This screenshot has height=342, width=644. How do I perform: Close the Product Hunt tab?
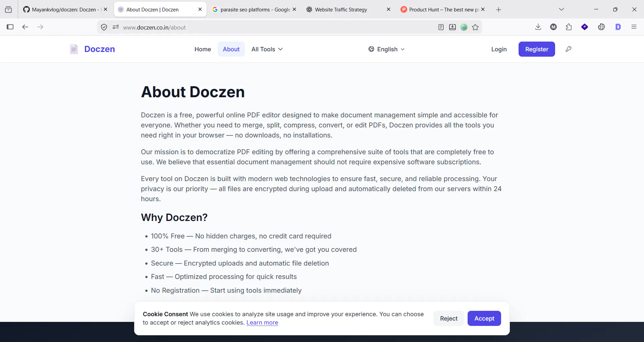(483, 9)
